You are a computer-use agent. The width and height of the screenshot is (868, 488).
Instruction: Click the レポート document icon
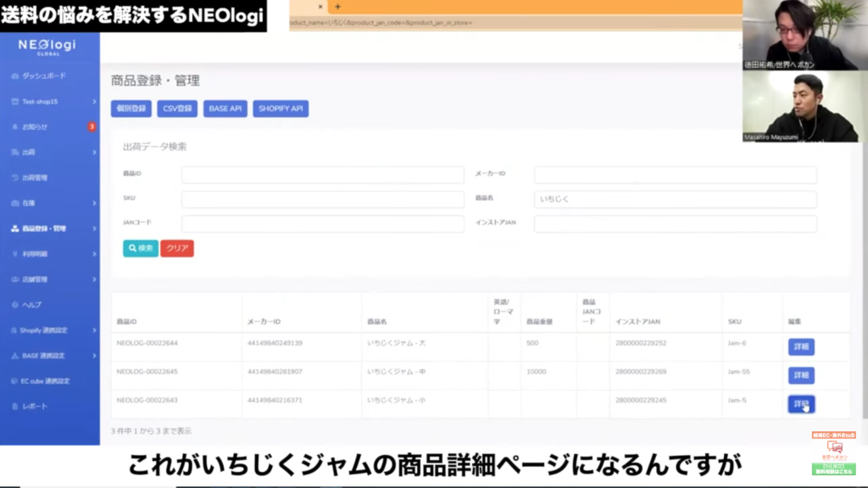pos(15,407)
